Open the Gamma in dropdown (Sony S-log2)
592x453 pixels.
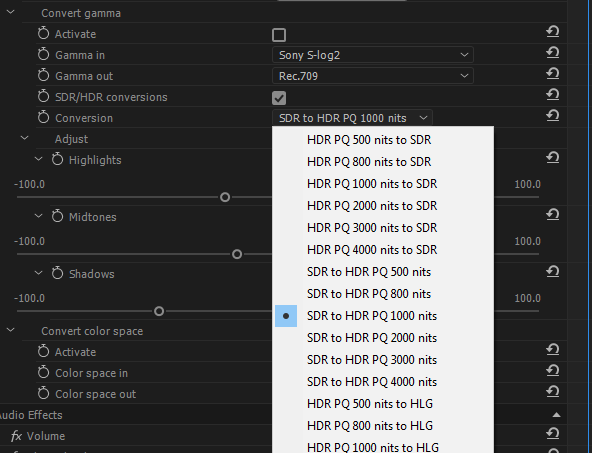pyautogui.click(x=373, y=55)
